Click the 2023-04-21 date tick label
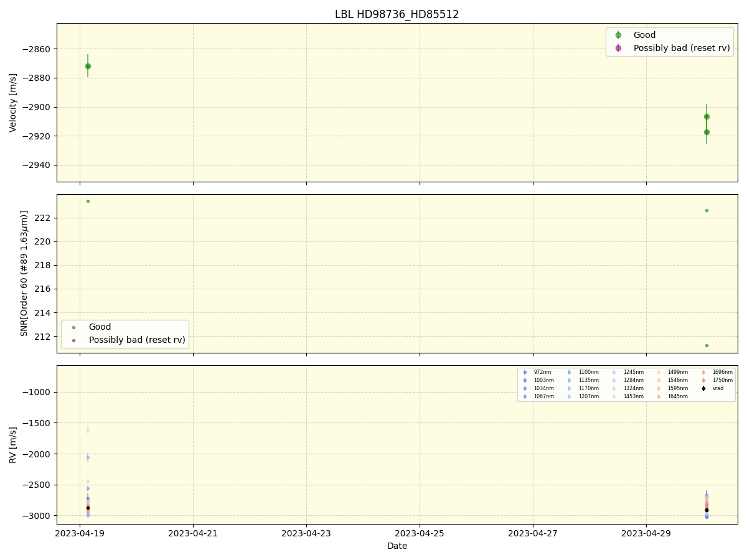This screenshot has width=747, height=560. pos(193,533)
